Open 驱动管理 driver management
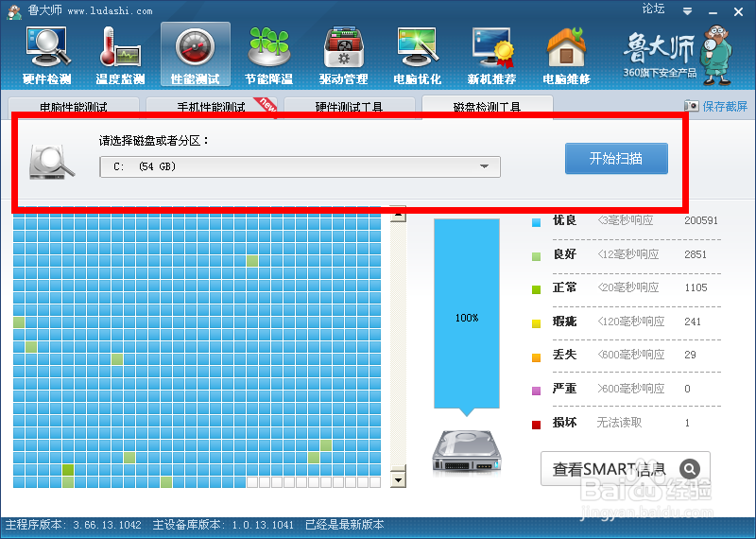This screenshot has width=756, height=539. pos(343,55)
